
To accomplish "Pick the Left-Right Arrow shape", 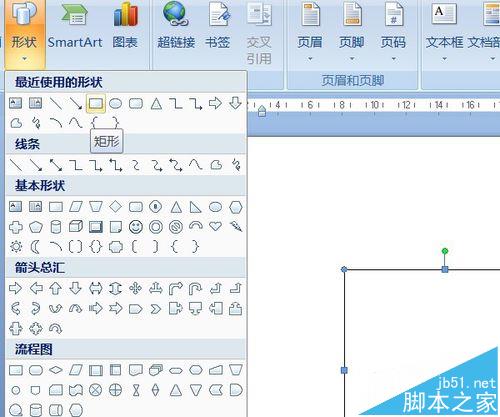I will click(x=96, y=288).
